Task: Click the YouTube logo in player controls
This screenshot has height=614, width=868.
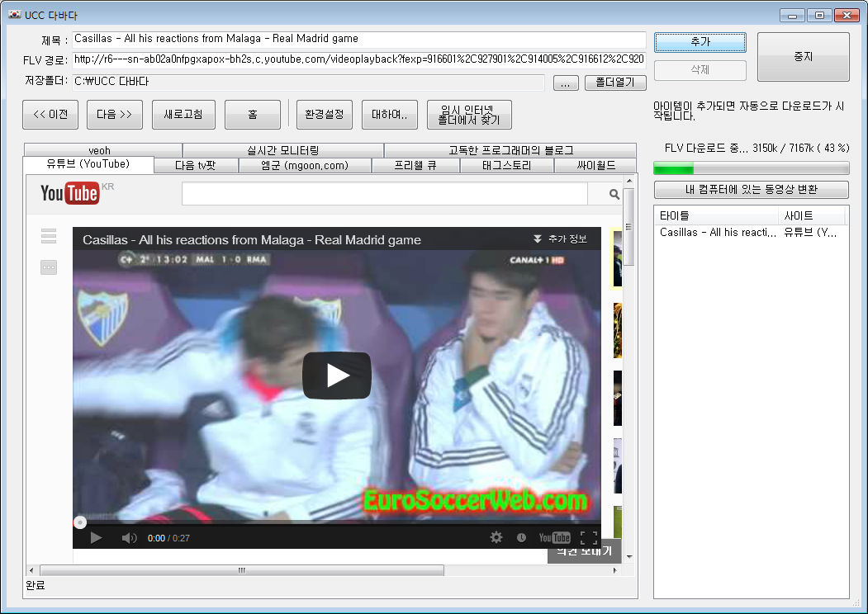Action: [555, 538]
